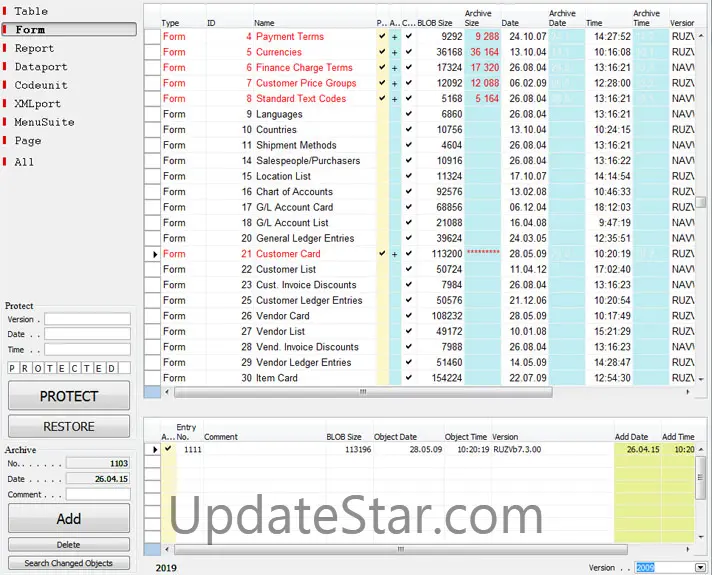Toggle Protected checkmark for Currencies
Image resolution: width=712 pixels, height=575 pixels.
click(382, 52)
